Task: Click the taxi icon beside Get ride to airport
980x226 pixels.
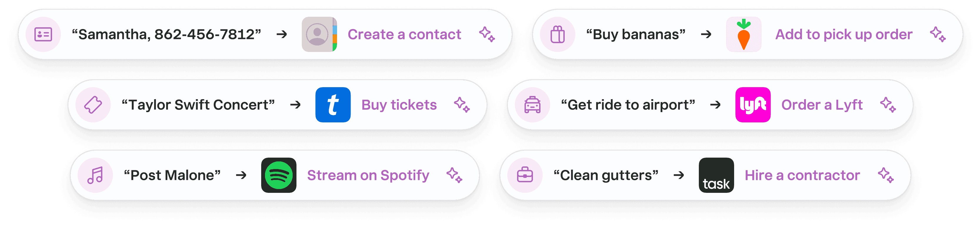Action: (532, 105)
